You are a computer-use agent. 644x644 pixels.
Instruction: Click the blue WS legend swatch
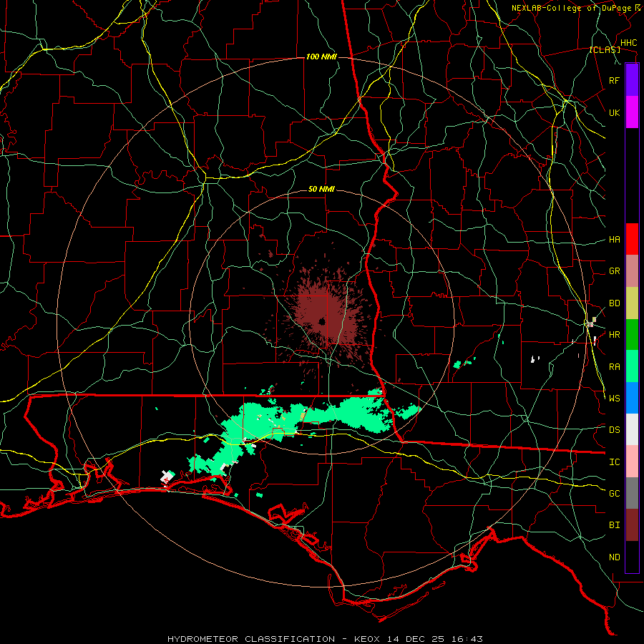[x=632, y=398]
